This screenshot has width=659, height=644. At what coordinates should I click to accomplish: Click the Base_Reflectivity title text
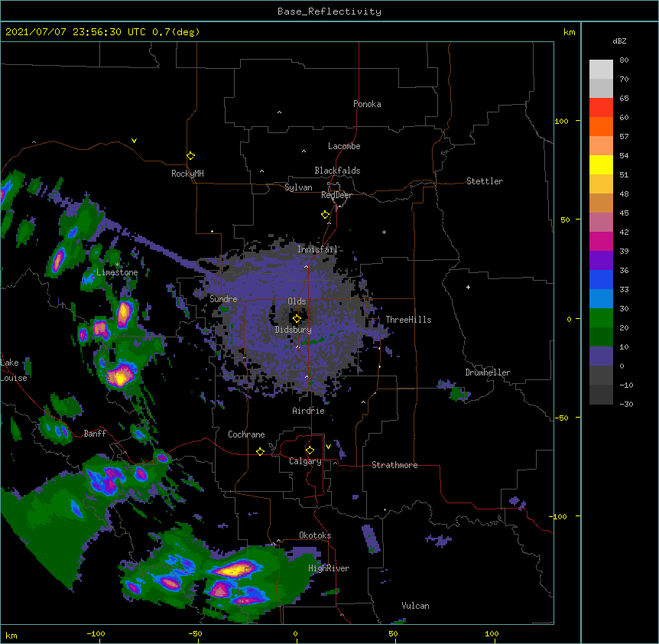coord(329,11)
